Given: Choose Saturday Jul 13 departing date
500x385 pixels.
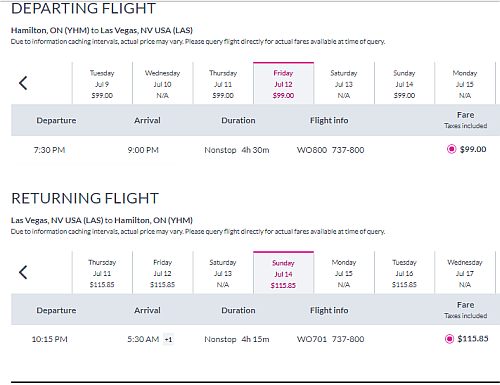Looking at the screenshot, I should pyautogui.click(x=344, y=83).
